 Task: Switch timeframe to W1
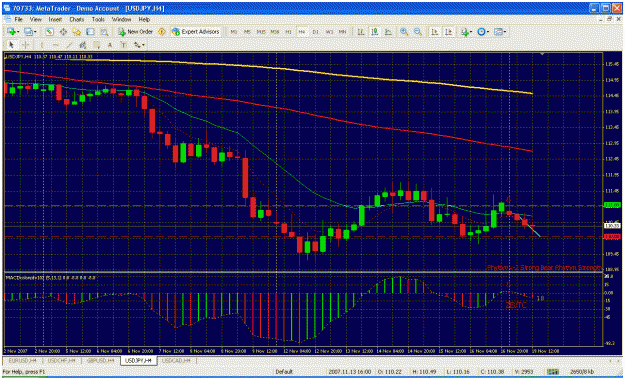pos(329,32)
